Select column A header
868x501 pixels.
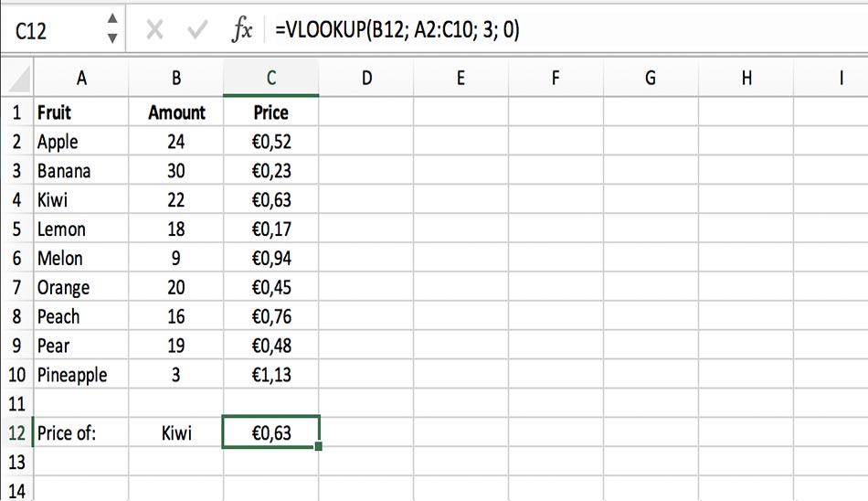coord(81,78)
